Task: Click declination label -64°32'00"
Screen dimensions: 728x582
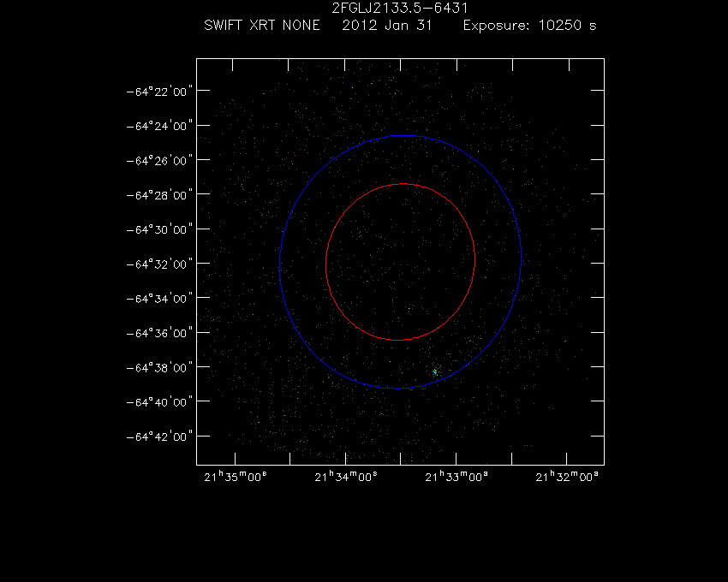Action: pyautogui.click(x=159, y=264)
